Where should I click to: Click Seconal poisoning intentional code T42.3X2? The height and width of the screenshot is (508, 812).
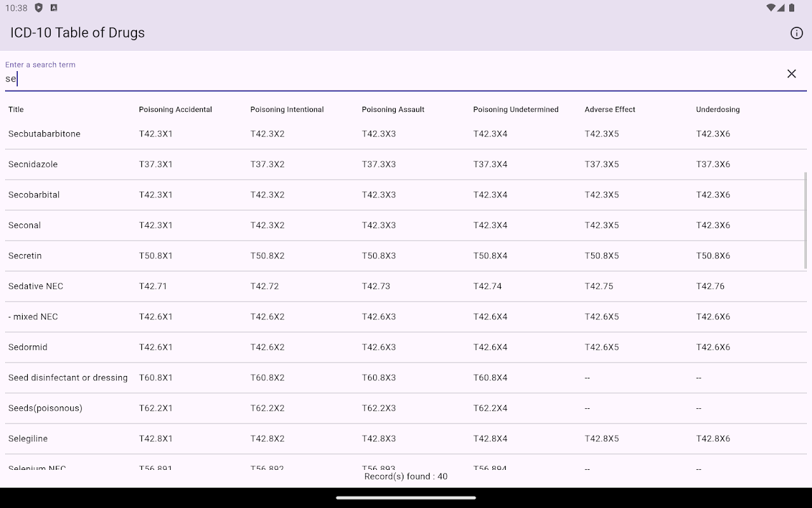coord(267,225)
